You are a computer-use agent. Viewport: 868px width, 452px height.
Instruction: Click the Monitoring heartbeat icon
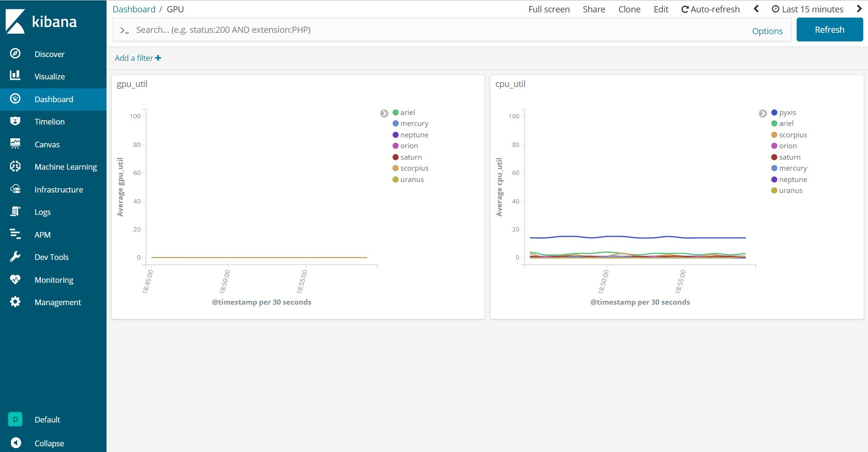click(x=15, y=279)
